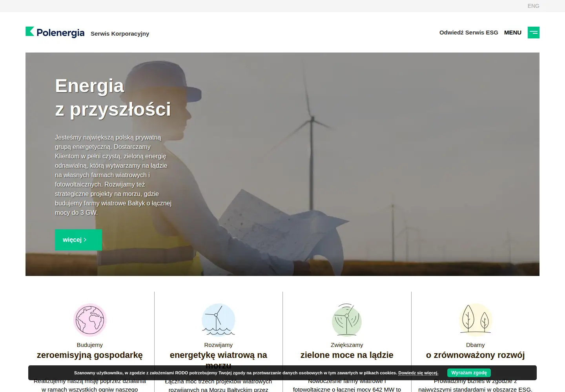
Task: Click zielone moce na lądzie heading
Action: 347,355
